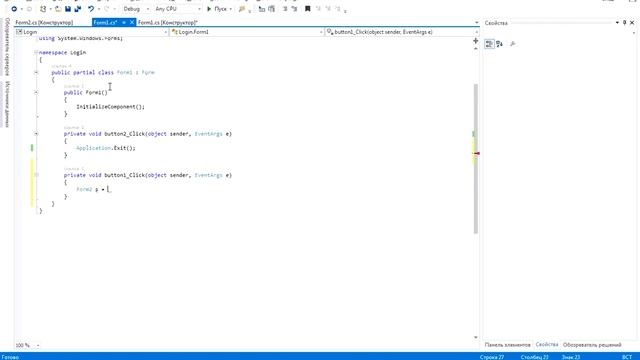Viewport: 640px width, 360px height.
Task: Click the scroll-down arrow of the editor scrollbar
Action: tap(476, 337)
